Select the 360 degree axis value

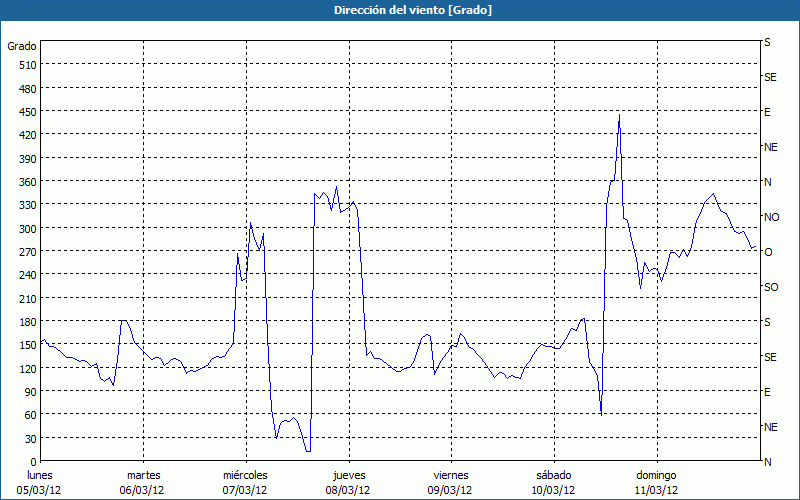pos(27,182)
